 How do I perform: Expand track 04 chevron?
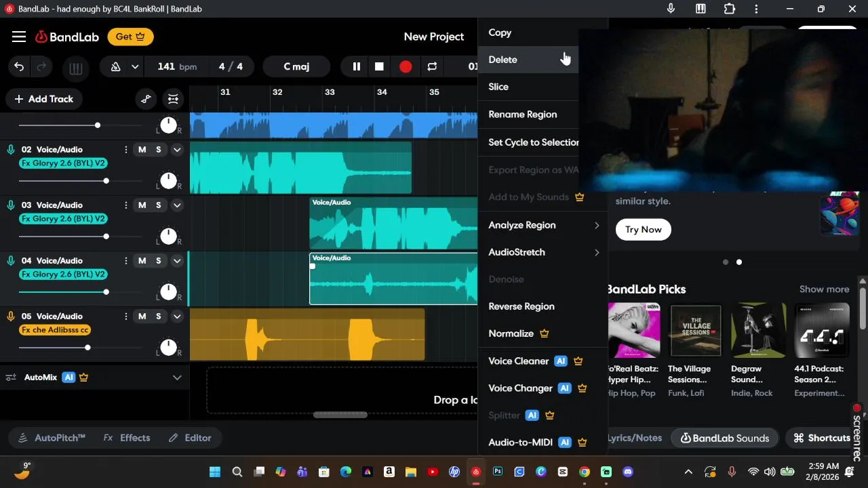click(177, 261)
